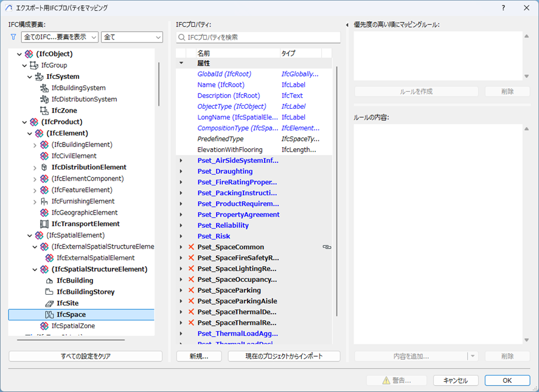
Task: Collapse mapping rules panel arrow
Action: [347, 25]
